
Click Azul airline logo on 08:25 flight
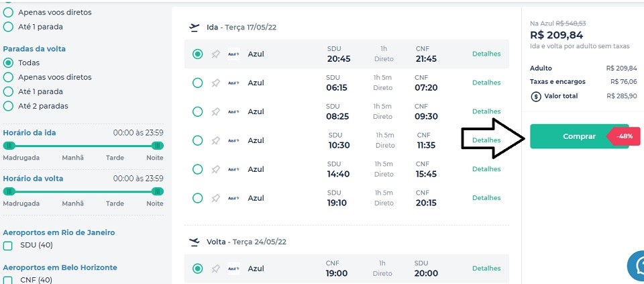[x=233, y=112]
